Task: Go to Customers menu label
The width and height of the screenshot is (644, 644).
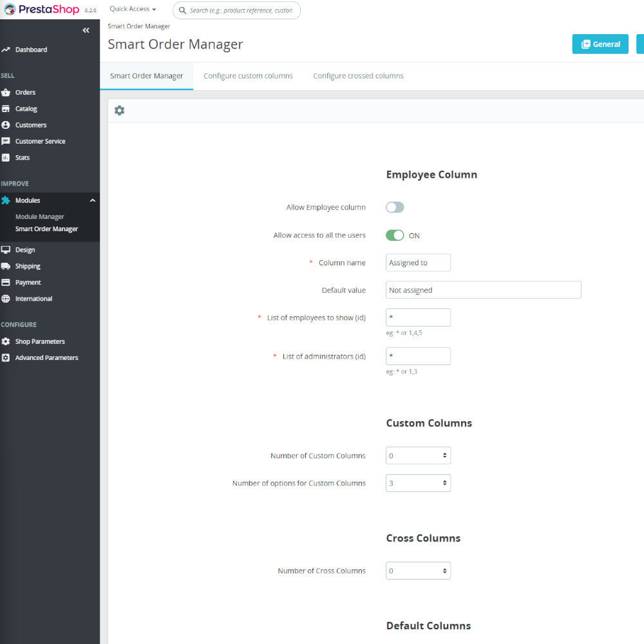Action: click(31, 125)
